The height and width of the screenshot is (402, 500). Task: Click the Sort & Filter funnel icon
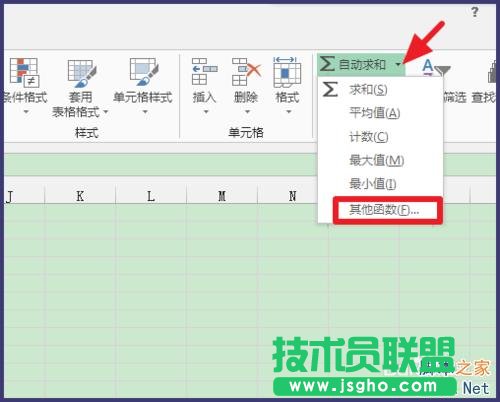[443, 72]
